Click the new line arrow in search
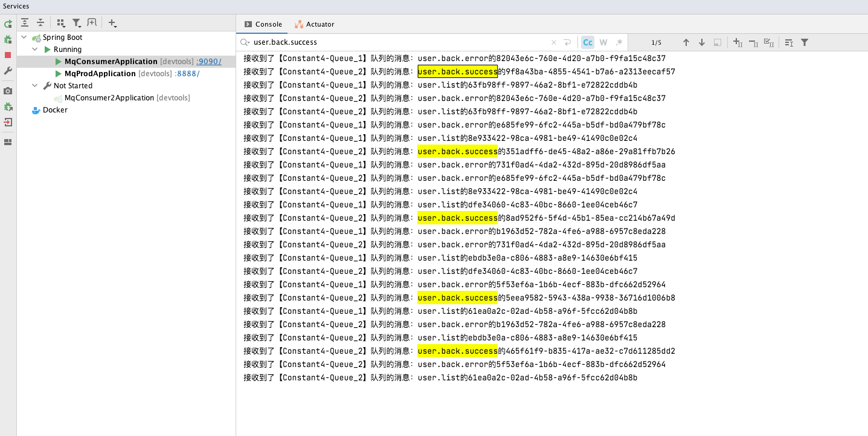Image resolution: width=868 pixels, height=436 pixels. point(567,42)
